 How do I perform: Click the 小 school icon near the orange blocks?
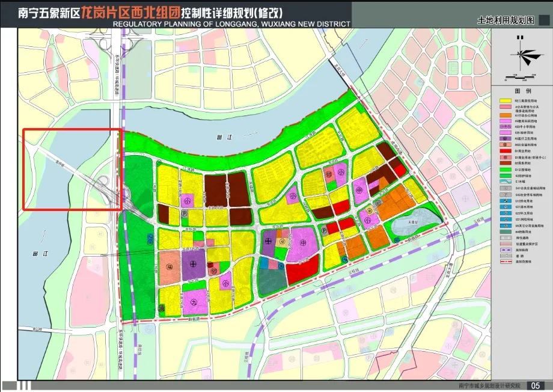[x=367, y=221]
